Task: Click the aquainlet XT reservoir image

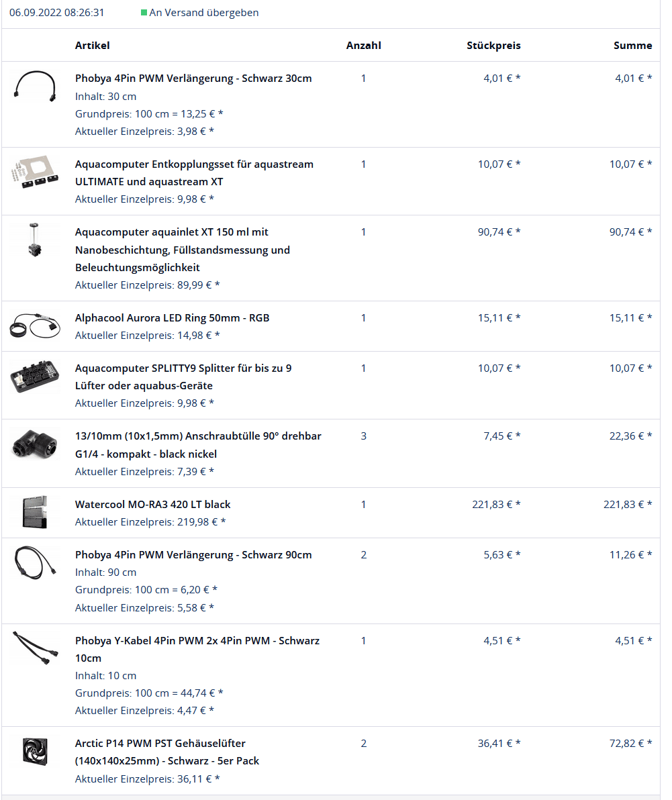Action: click(x=32, y=242)
